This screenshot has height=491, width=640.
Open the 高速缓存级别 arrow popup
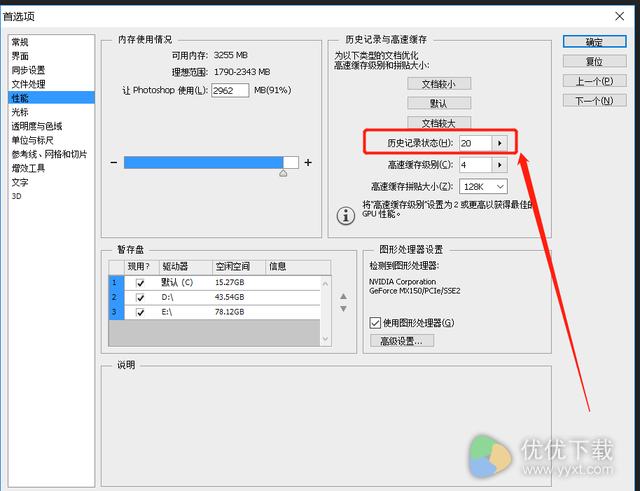pos(500,165)
